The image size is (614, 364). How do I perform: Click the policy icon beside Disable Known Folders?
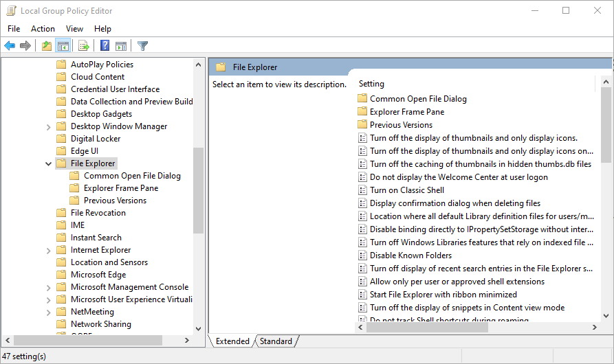(362, 255)
